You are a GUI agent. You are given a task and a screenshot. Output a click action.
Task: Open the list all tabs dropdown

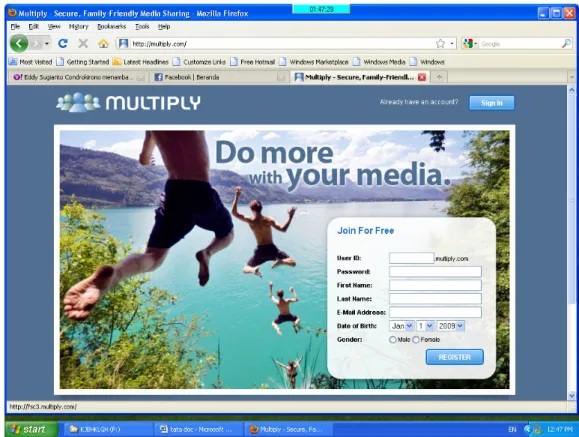(x=572, y=77)
